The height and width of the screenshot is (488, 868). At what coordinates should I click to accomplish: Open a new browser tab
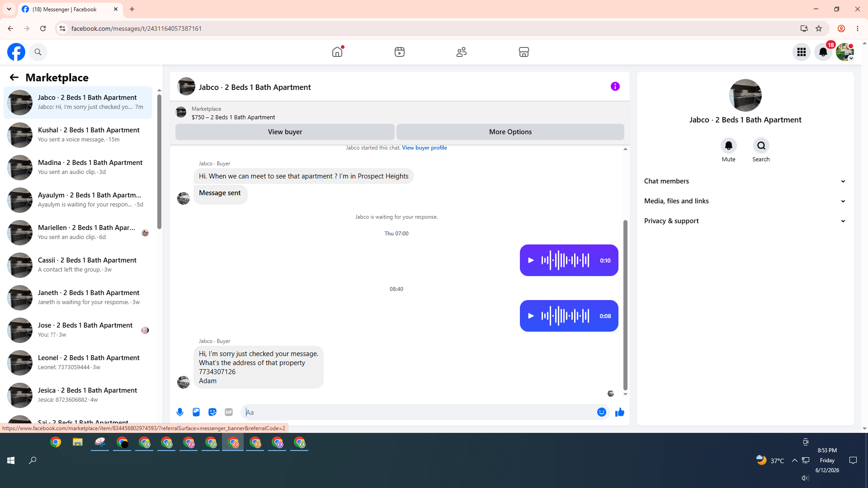(132, 9)
